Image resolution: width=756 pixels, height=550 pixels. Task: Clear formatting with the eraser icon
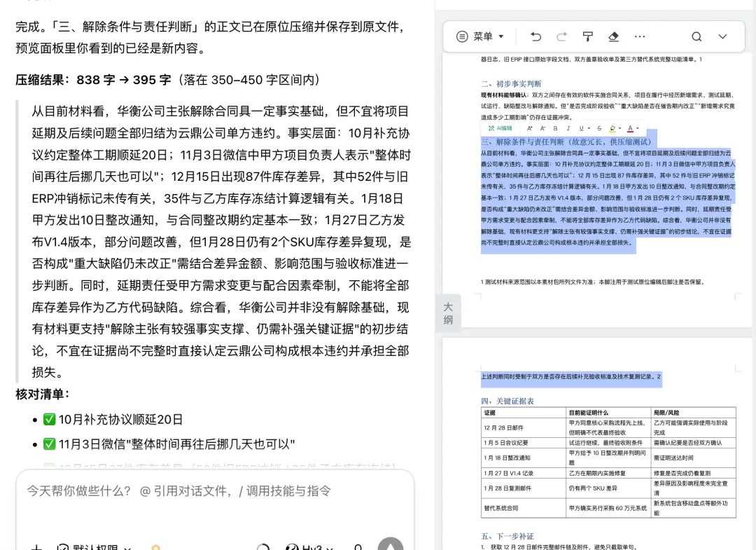point(613,36)
